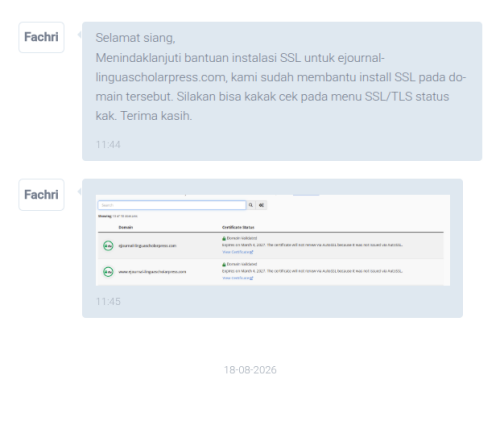Click View Certificate in the www domain row
This screenshot has width=500, height=437.
(238, 278)
